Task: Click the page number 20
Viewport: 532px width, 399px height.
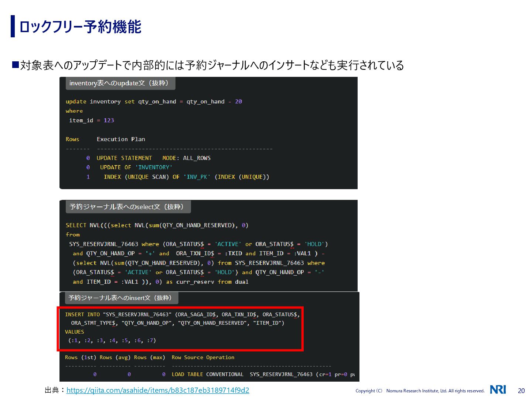Action: [521, 391]
